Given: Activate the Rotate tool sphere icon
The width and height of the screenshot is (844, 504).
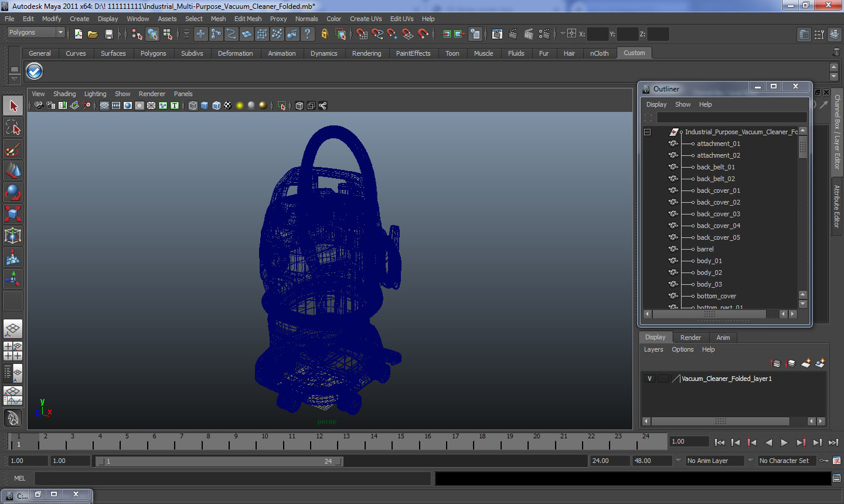Looking at the screenshot, I should (13, 193).
